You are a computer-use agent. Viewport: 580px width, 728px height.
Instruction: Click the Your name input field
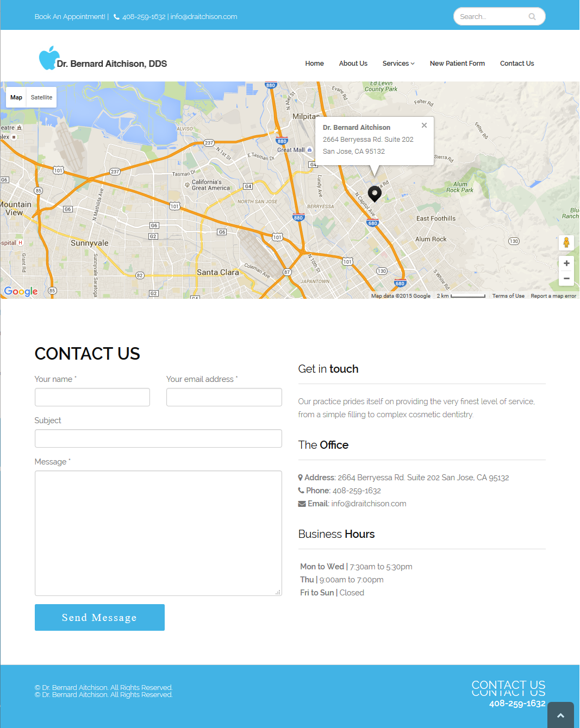pos(92,397)
